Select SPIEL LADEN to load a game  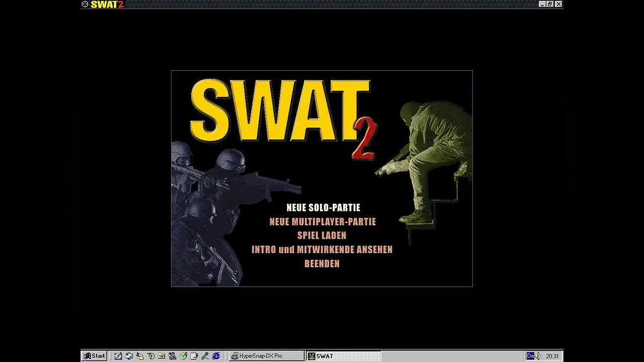(322, 235)
